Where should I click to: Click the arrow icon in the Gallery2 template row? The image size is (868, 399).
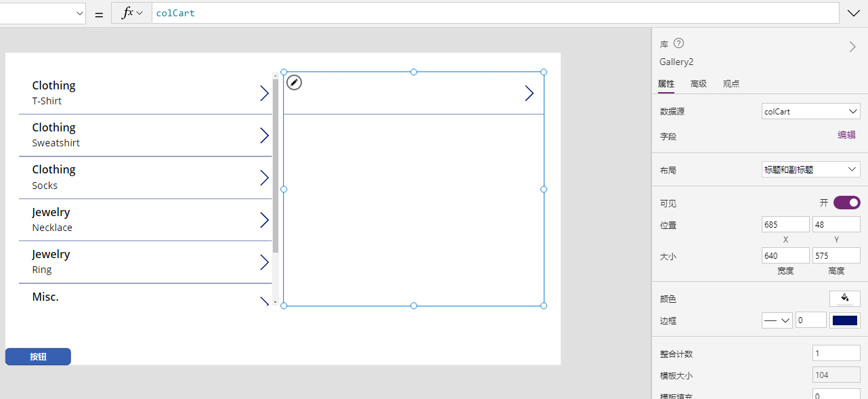click(x=529, y=93)
